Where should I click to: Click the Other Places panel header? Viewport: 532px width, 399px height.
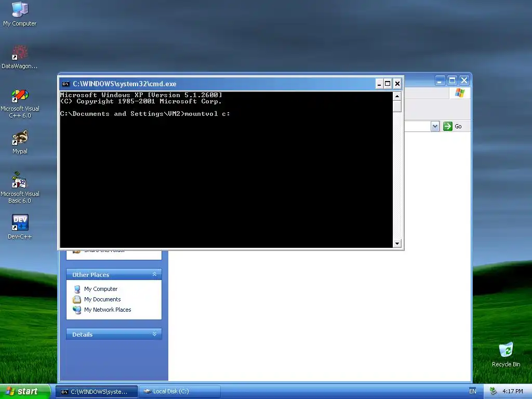(114, 274)
